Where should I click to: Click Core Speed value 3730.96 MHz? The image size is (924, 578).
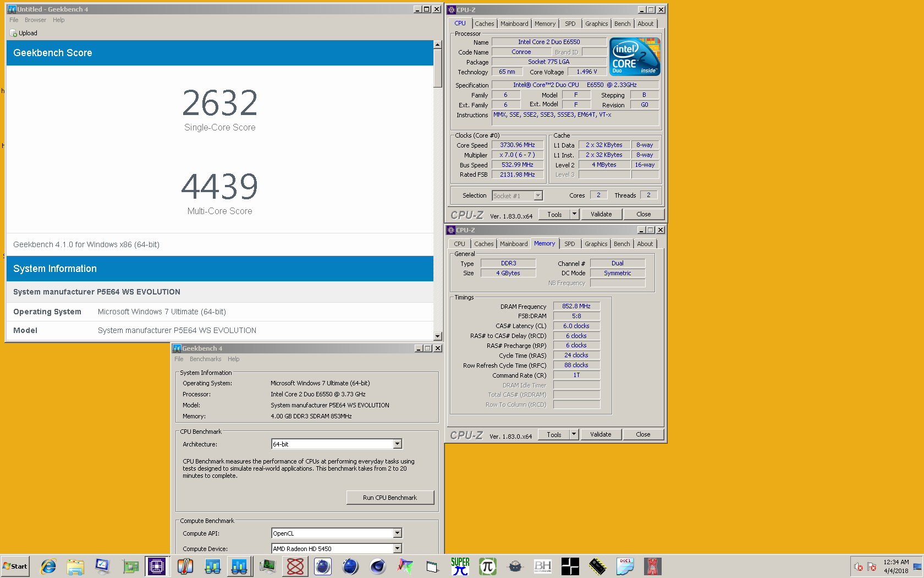[x=518, y=145]
